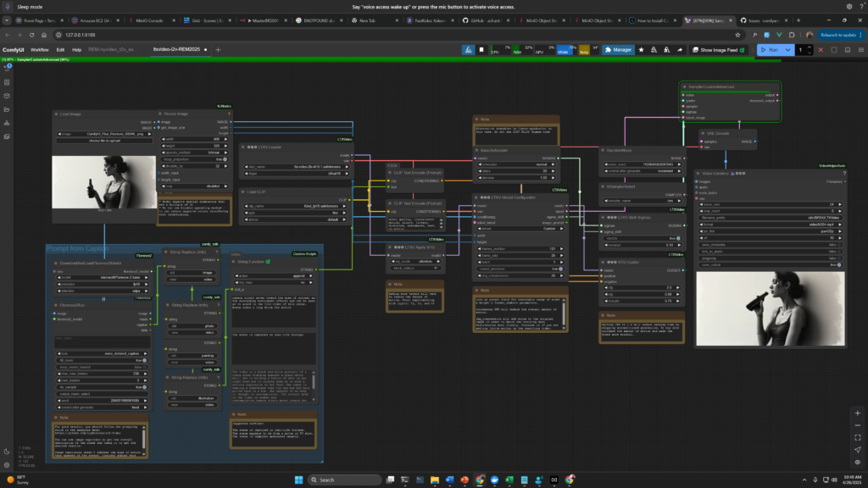This screenshot has width=868, height=488.
Task: Open the ckpt_name dropdown in LTXV Loader
Action: pos(298,167)
